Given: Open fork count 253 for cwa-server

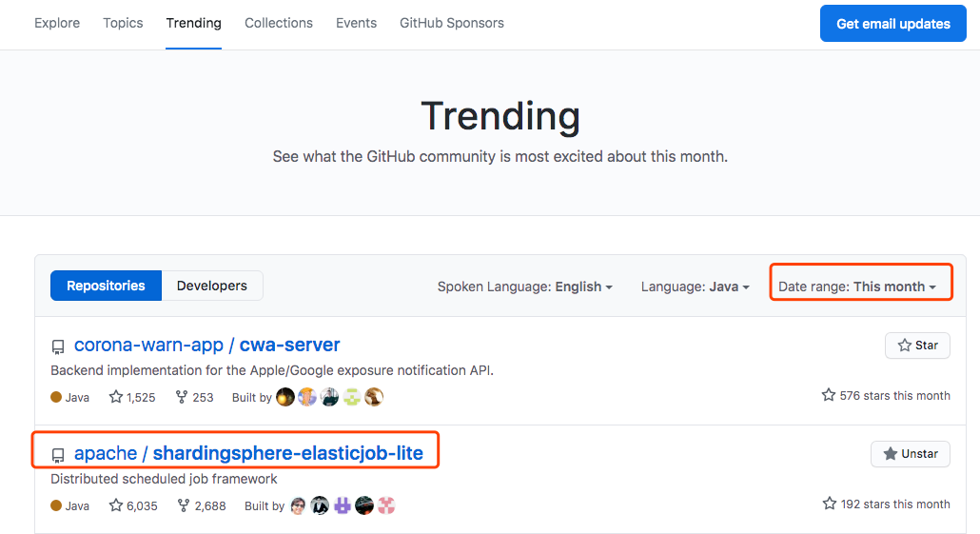Looking at the screenshot, I should click(x=194, y=397).
